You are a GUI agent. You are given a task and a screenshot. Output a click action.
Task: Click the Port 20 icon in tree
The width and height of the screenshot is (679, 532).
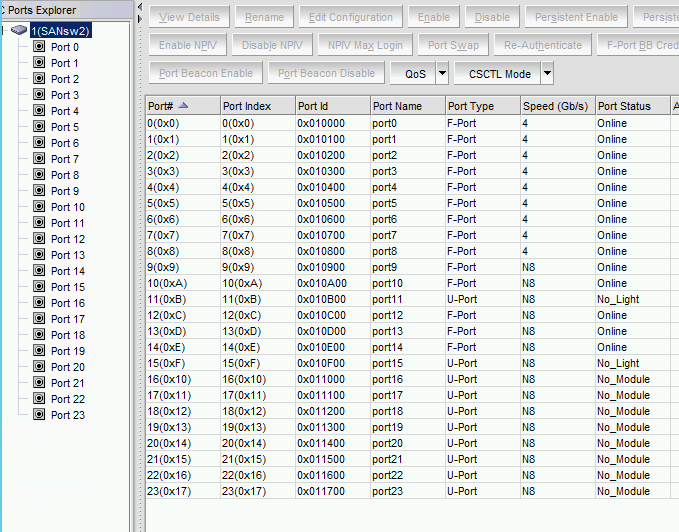[x=39, y=367]
